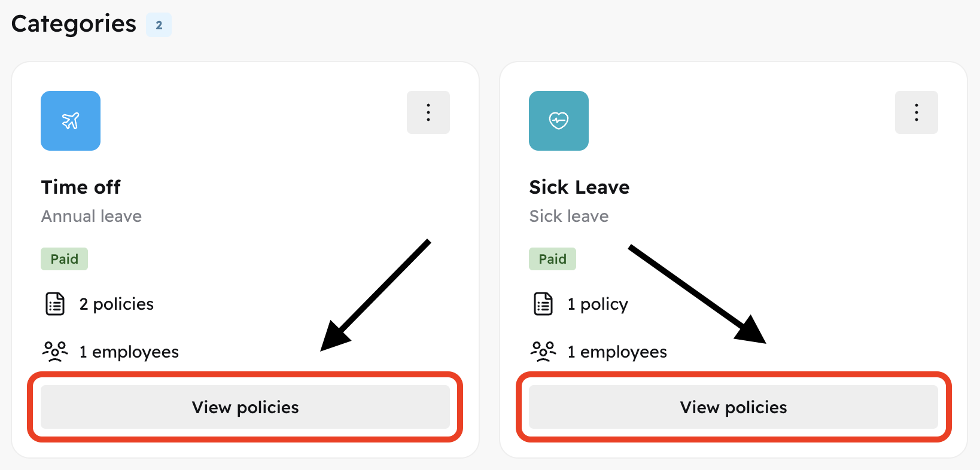Click the blue airplane Time off icon
The height and width of the screenshot is (470, 980).
[71, 121]
